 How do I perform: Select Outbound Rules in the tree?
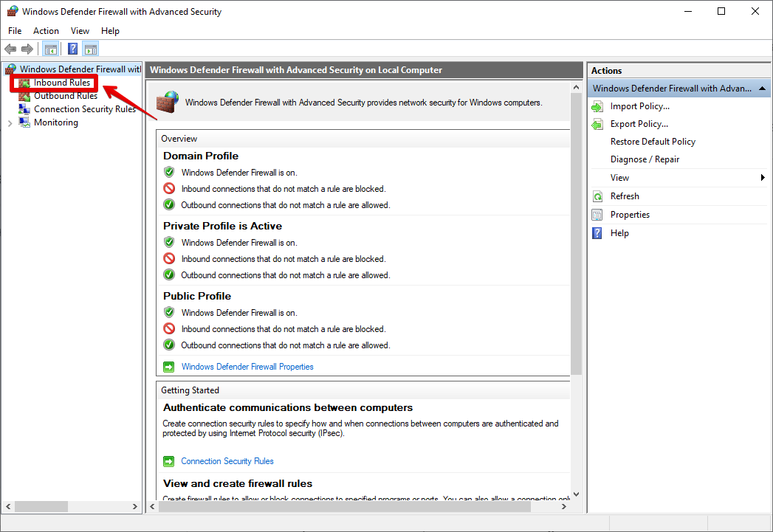point(65,96)
